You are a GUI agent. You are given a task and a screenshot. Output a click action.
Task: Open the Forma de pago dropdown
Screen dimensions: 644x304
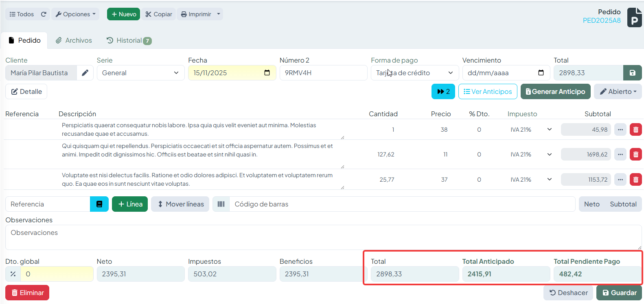coord(415,73)
